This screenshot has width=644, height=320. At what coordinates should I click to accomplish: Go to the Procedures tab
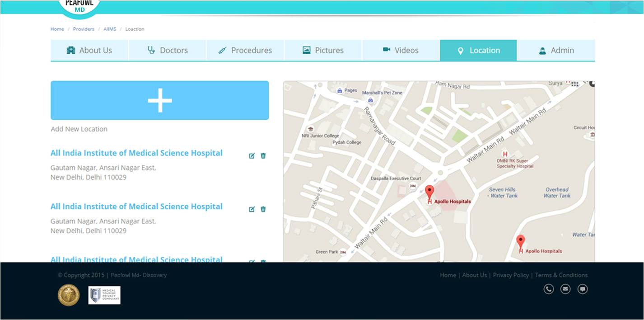(x=245, y=50)
